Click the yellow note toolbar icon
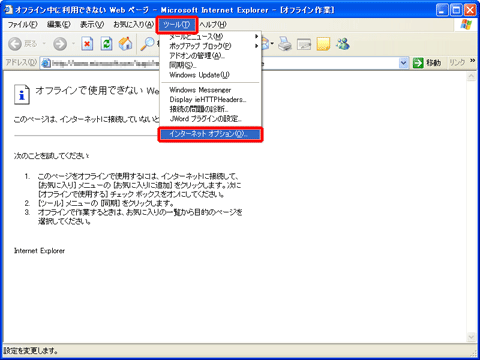 [x=323, y=44]
